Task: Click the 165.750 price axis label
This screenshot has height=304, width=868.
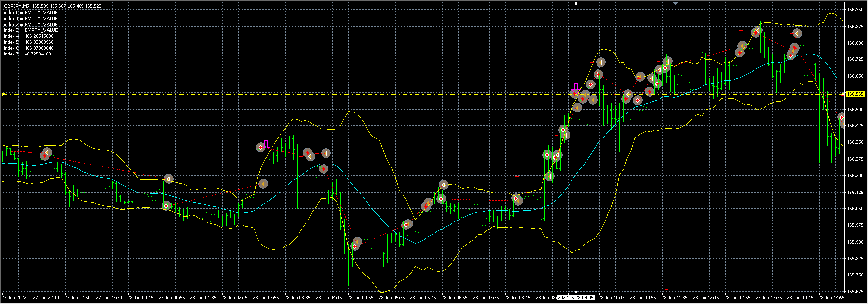Action: 855,276
